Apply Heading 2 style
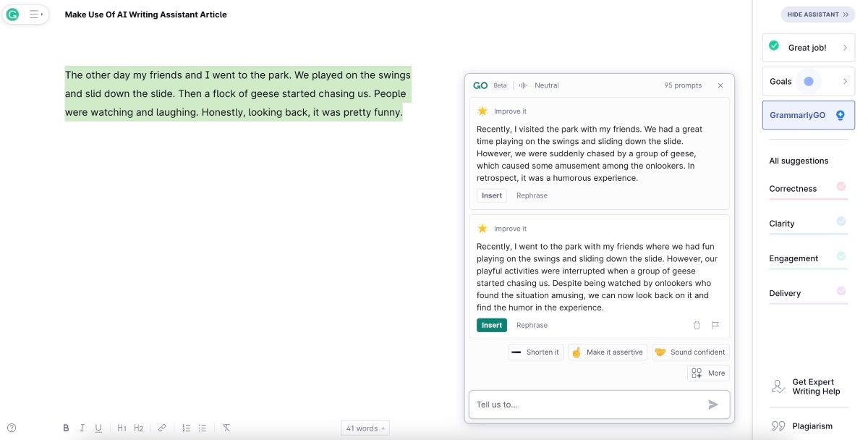This screenshot has width=868, height=440. tap(138, 428)
